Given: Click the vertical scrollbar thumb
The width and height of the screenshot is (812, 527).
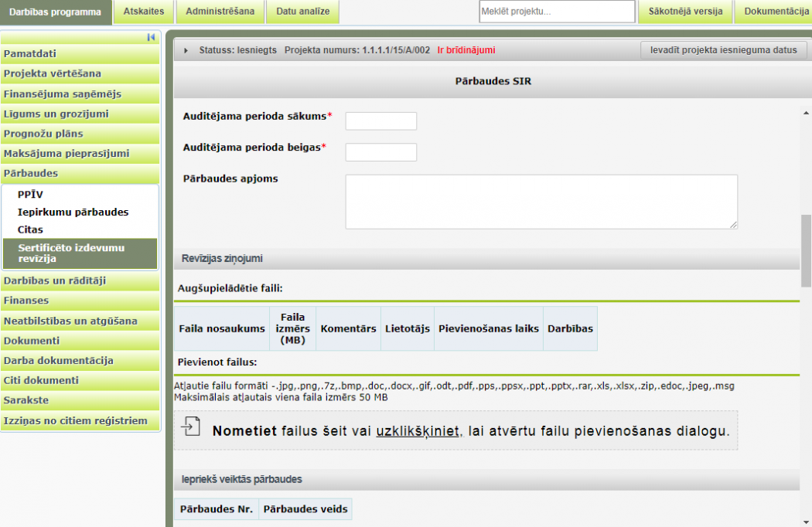Looking at the screenshot, I should click(806, 251).
